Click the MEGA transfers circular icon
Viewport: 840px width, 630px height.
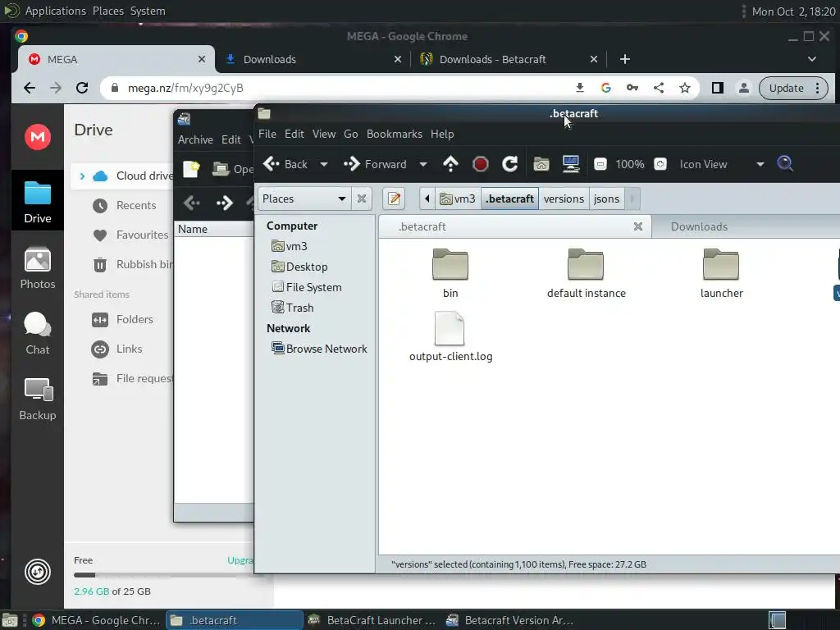click(x=38, y=572)
